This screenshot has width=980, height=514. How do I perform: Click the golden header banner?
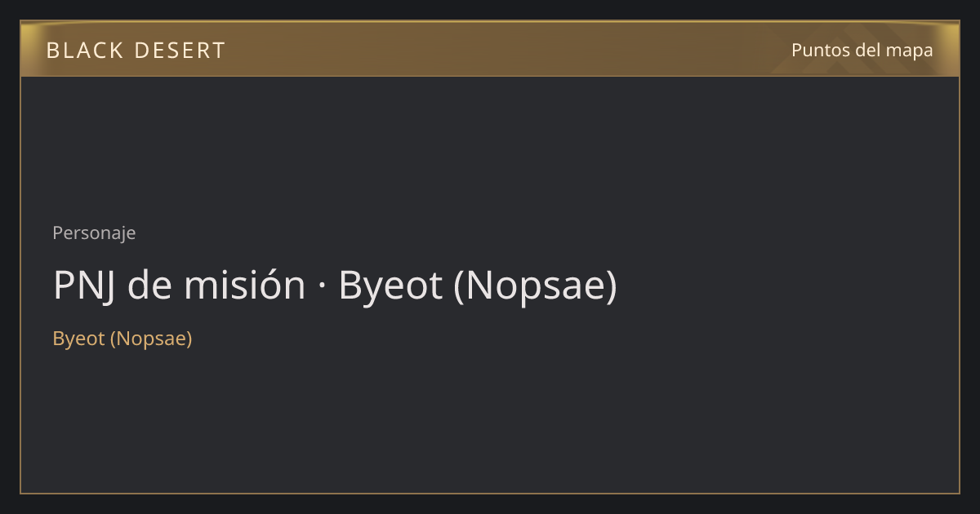point(490,49)
